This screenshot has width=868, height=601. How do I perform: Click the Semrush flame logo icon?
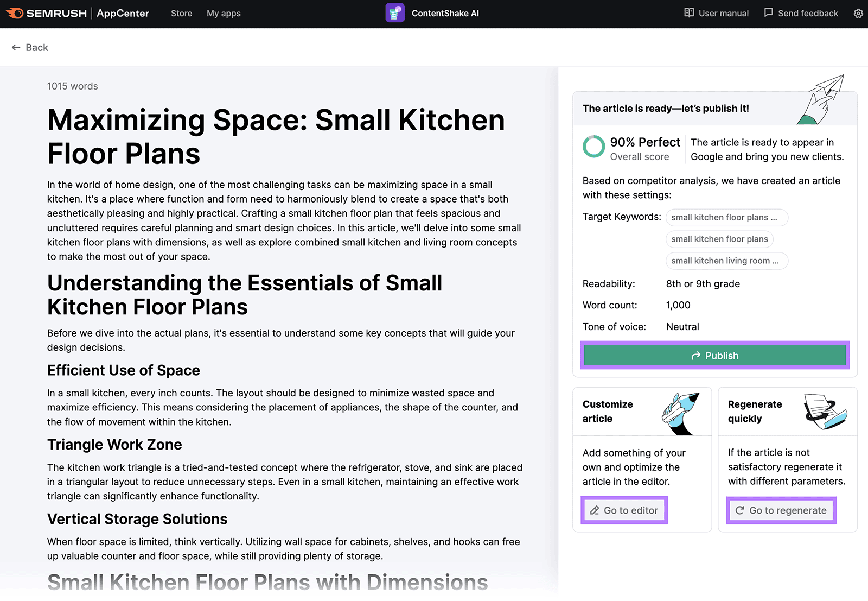point(15,13)
